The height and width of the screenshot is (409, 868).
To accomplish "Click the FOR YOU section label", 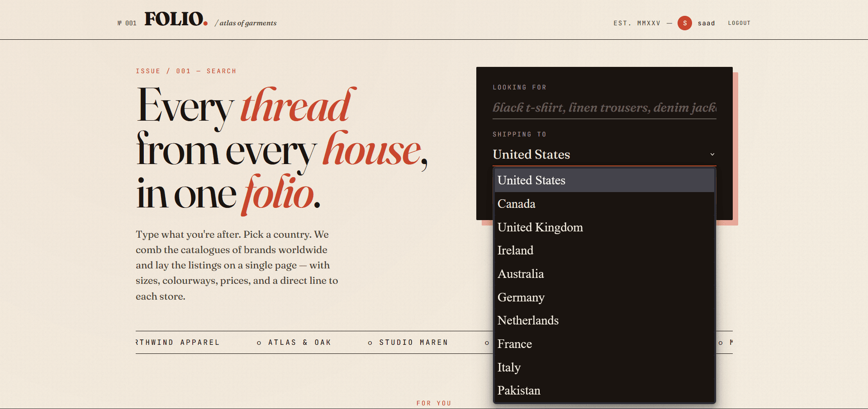I will pyautogui.click(x=434, y=403).
